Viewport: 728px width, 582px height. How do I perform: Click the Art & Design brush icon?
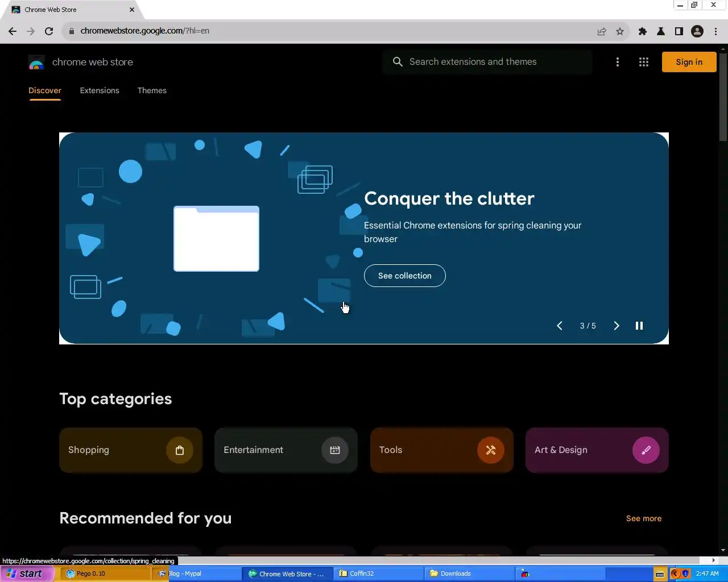(x=646, y=450)
